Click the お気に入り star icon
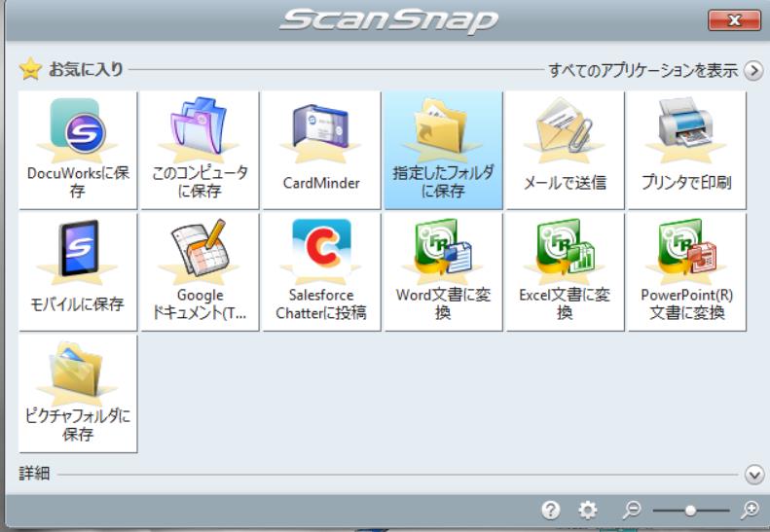This screenshot has width=770, height=532. (x=30, y=69)
